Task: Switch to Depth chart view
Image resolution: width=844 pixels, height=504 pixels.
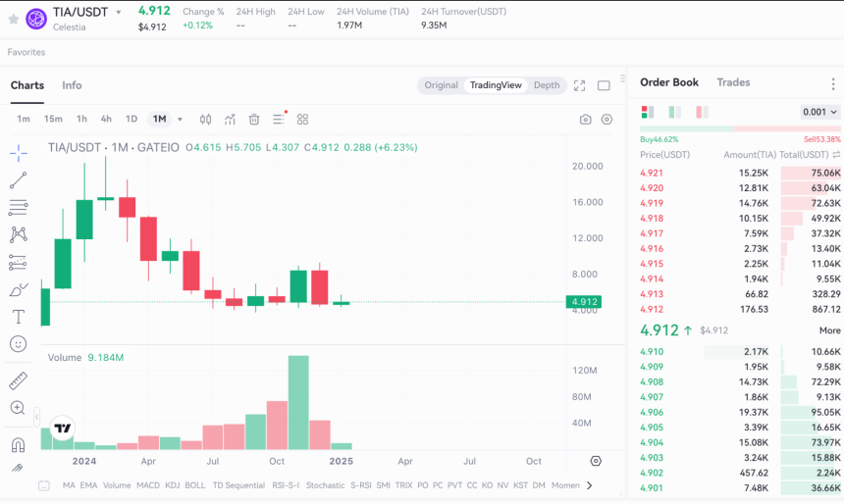Action: click(x=547, y=85)
